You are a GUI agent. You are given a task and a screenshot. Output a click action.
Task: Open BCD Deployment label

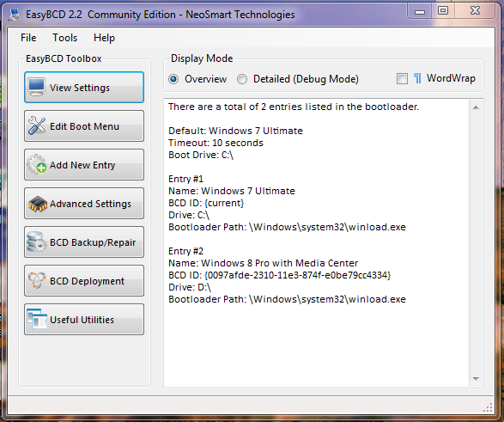click(87, 281)
